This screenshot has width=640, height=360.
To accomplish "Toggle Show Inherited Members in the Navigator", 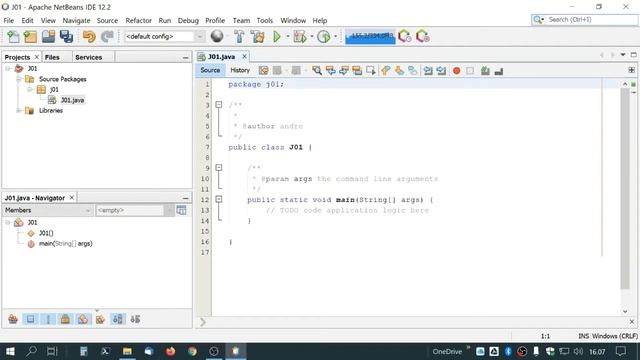I will (13, 319).
